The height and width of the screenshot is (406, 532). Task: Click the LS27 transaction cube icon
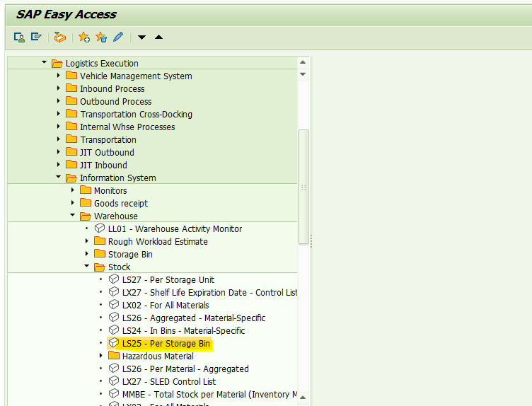click(x=114, y=279)
